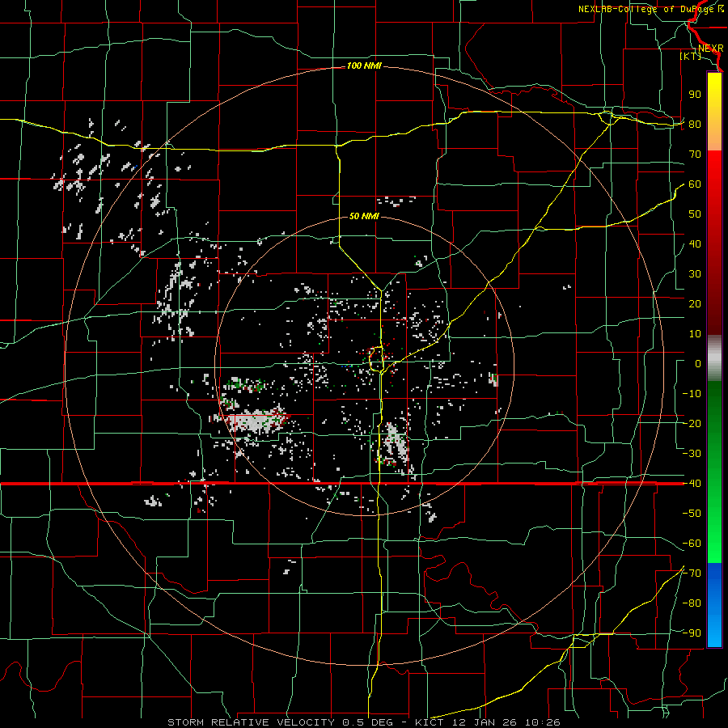Image resolution: width=728 pixels, height=728 pixels.
Task: Click the '80' positive scale label
Action: [695, 125]
